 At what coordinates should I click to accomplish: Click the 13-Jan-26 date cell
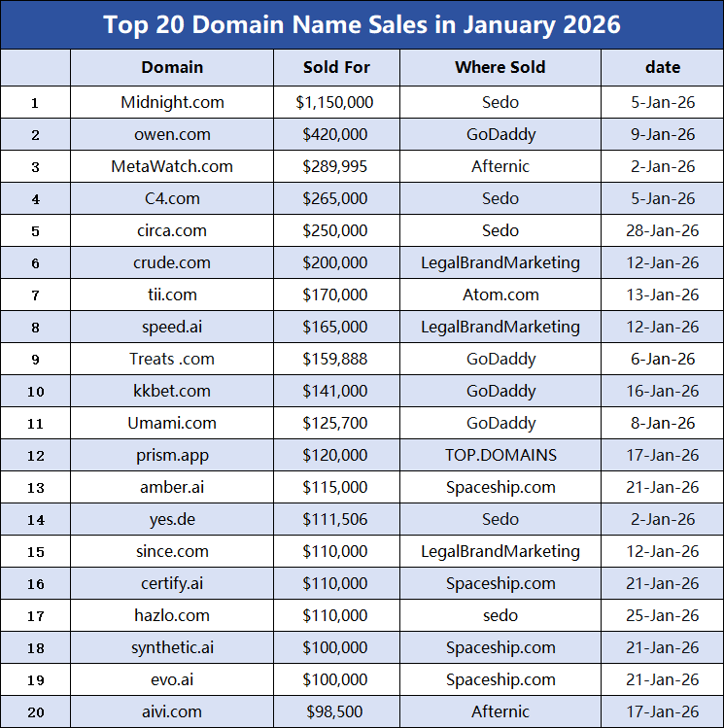[x=663, y=295]
